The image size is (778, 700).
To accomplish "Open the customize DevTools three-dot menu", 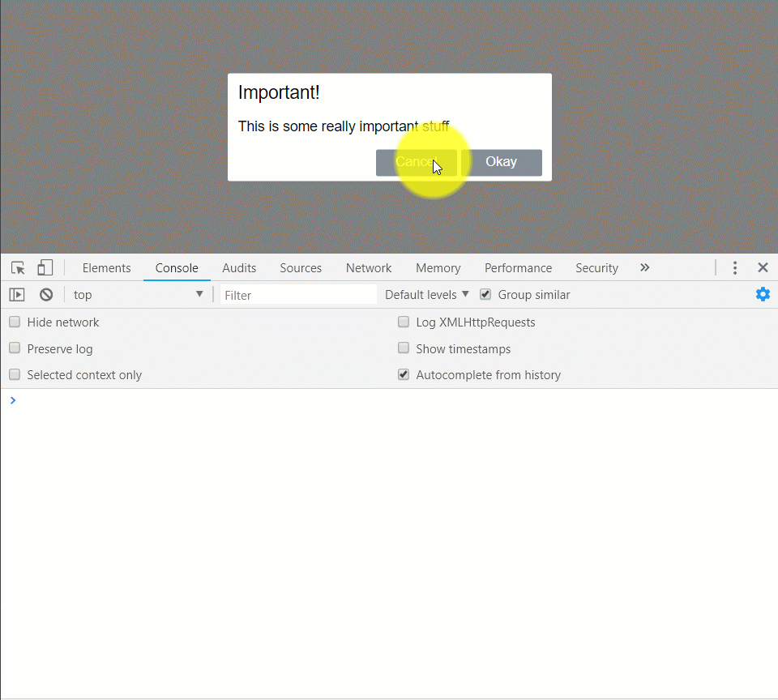I will point(734,267).
